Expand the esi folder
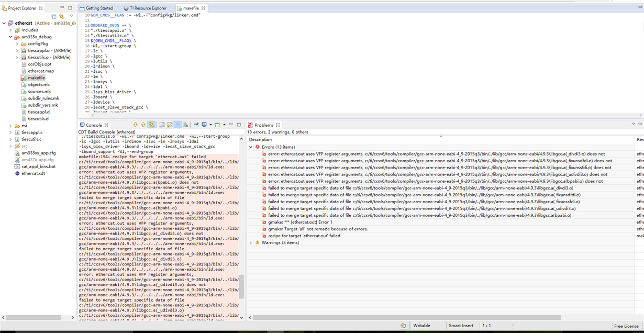 10,126
